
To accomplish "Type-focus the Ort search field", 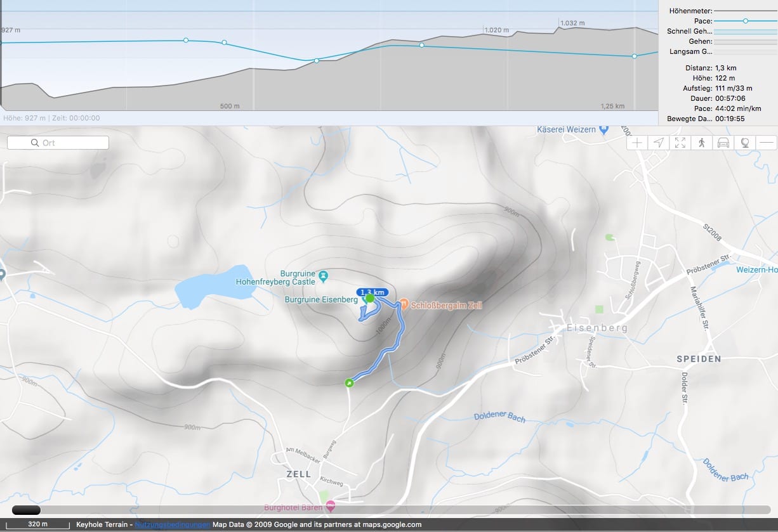I will click(x=58, y=143).
